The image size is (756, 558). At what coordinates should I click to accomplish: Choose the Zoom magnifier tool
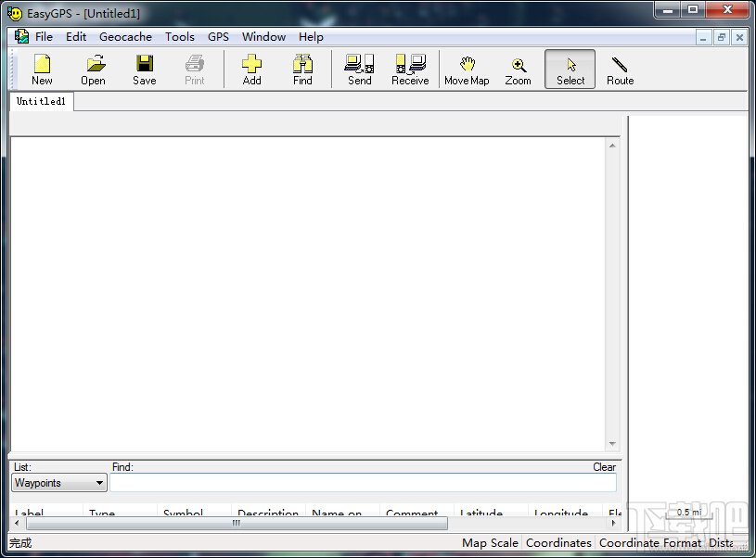click(519, 70)
